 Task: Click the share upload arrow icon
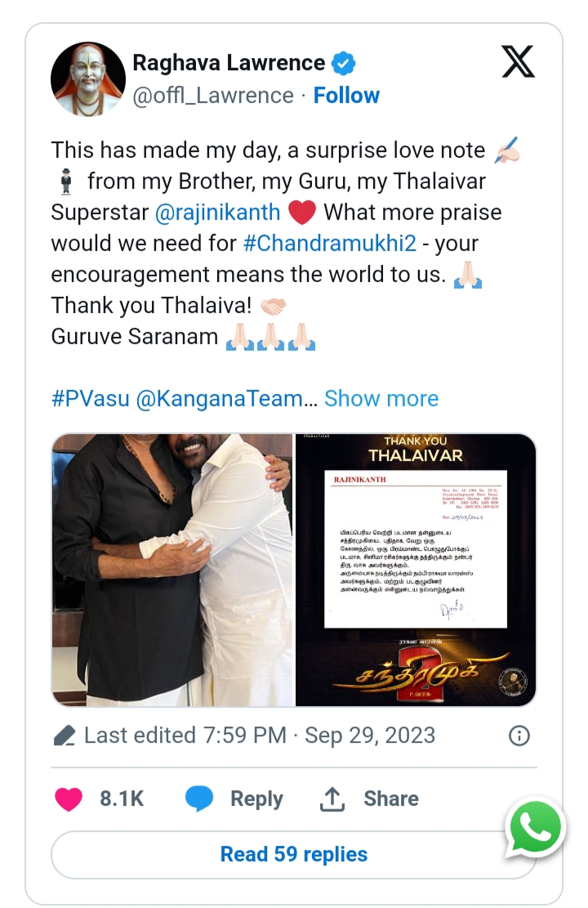[332, 799]
